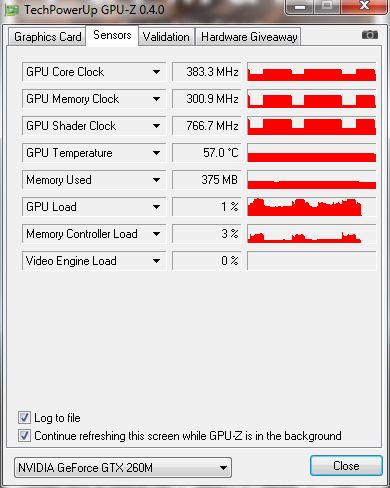The image size is (390, 488).
Task: Open the GPU Core Clock dropdown arrow
Action: pyautogui.click(x=156, y=72)
